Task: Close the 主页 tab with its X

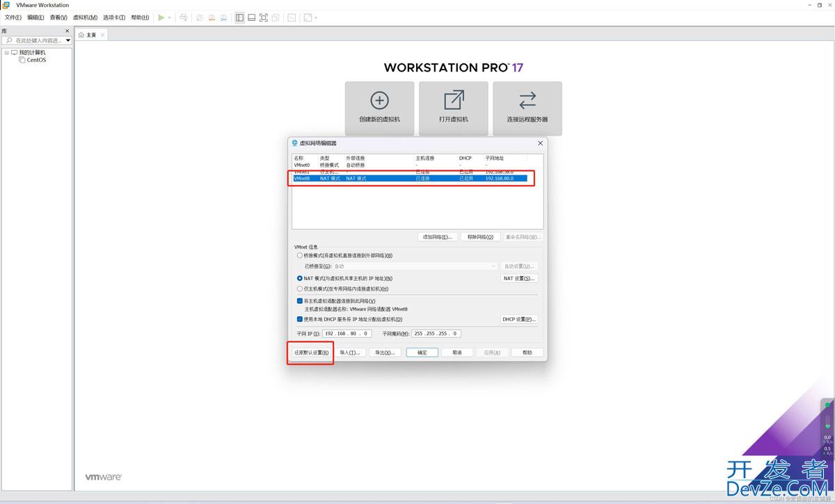Action: [103, 35]
